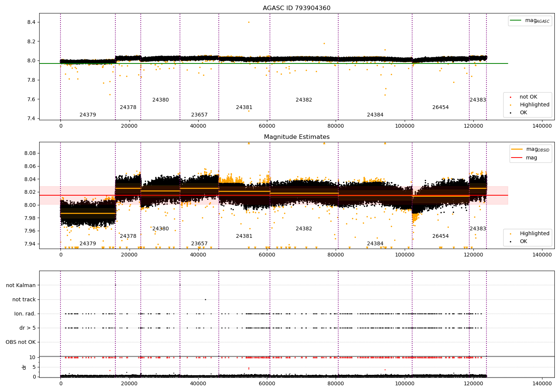Click the 'not track' row label
Screen dimensions: 560x392
pos(24,299)
